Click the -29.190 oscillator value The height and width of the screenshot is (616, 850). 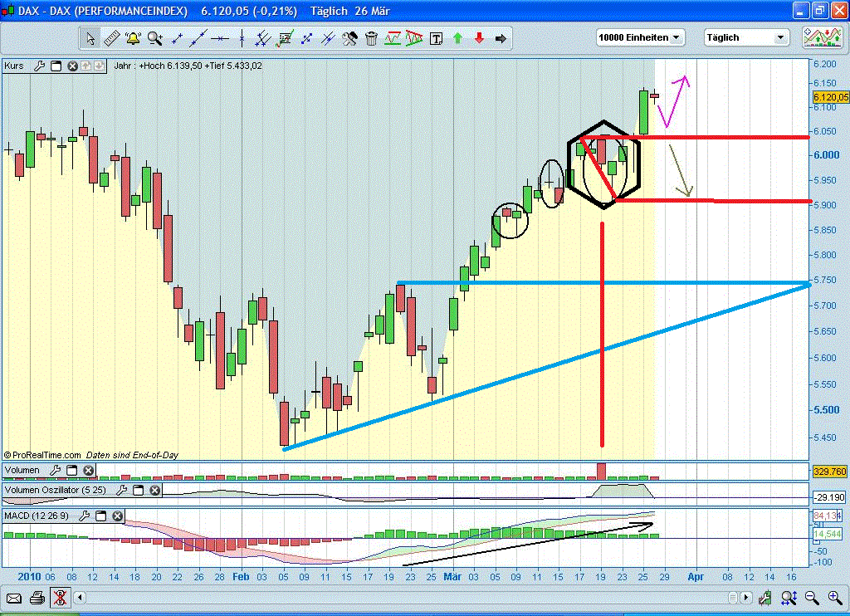[830, 497]
